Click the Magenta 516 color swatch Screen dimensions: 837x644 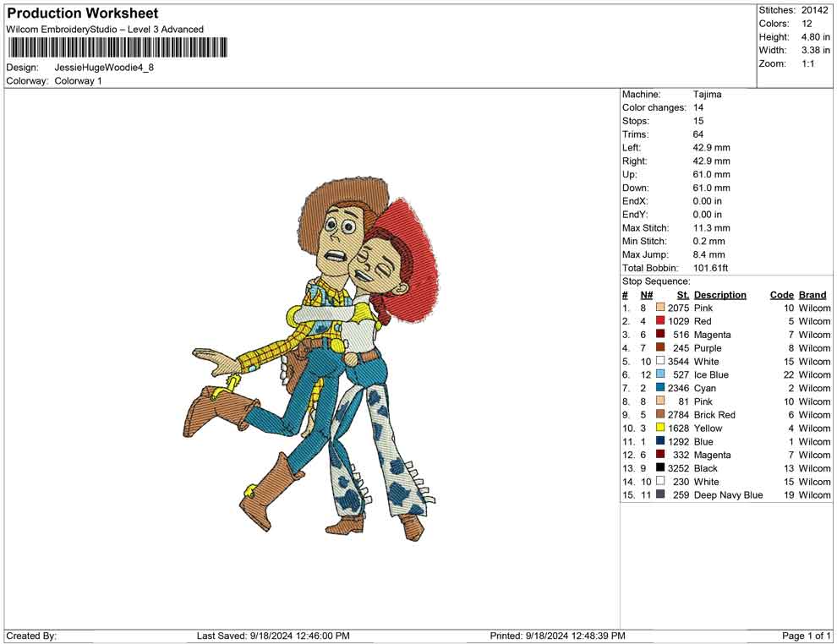pos(660,334)
